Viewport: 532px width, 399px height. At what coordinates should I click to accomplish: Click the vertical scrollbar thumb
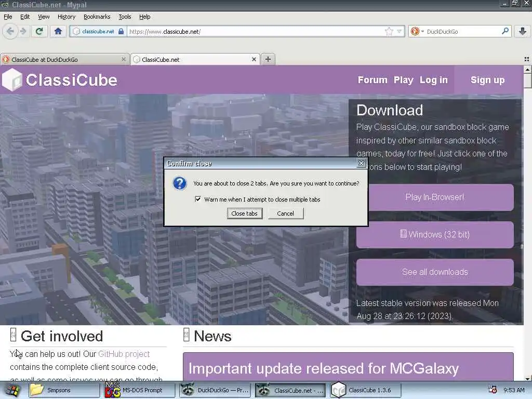[527, 81]
